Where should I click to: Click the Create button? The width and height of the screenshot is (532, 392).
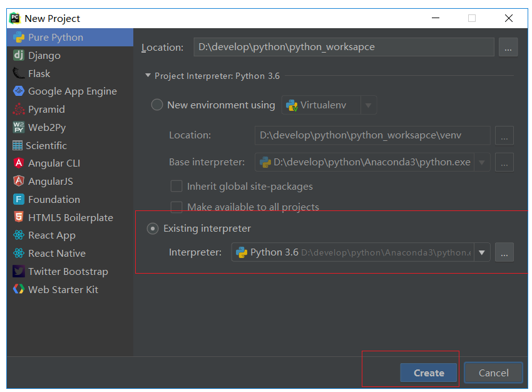click(x=429, y=373)
